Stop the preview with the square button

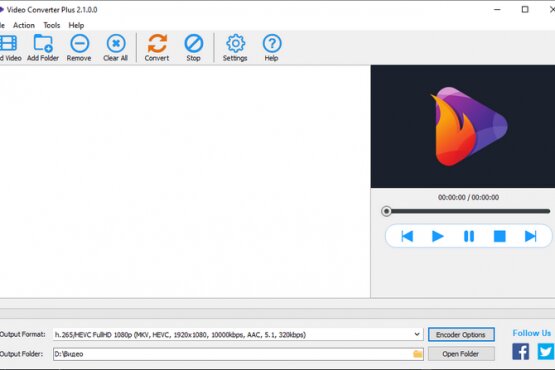(x=499, y=236)
